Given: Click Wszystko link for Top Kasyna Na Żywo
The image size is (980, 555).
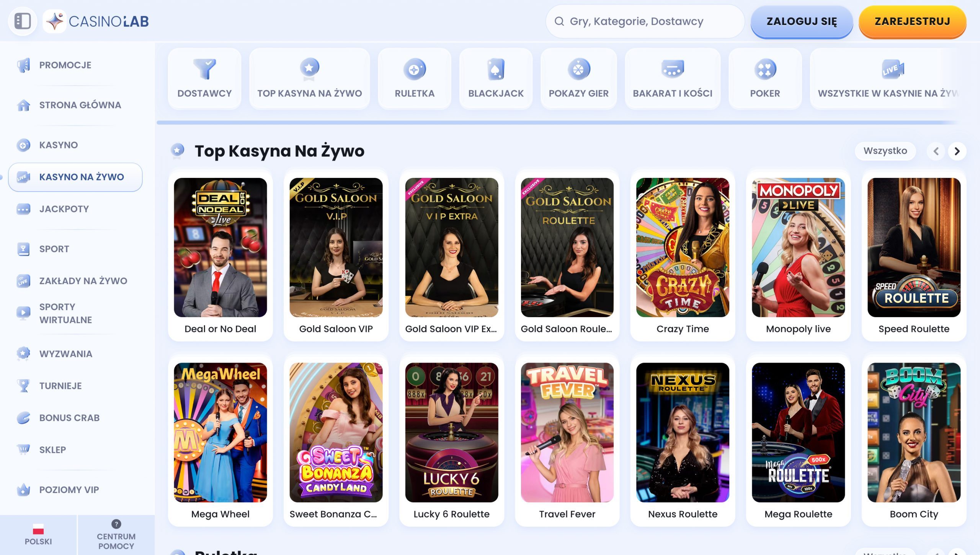Looking at the screenshot, I should pyautogui.click(x=885, y=151).
